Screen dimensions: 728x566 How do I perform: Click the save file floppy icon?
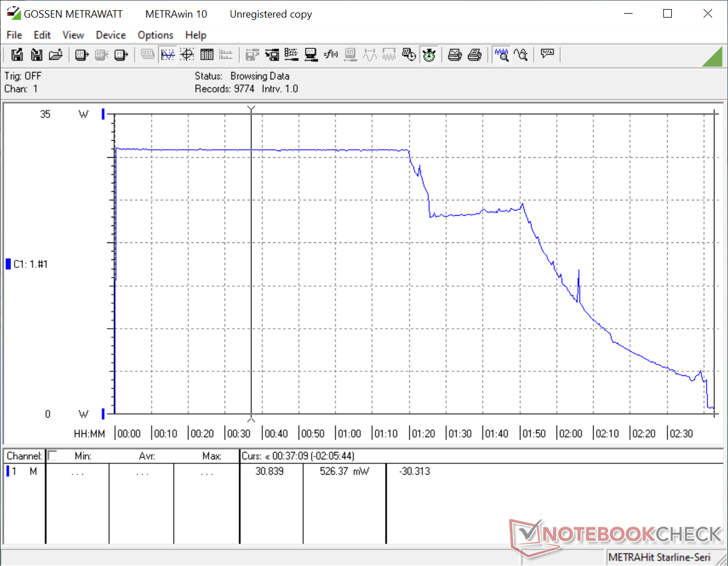pyautogui.click(x=17, y=54)
